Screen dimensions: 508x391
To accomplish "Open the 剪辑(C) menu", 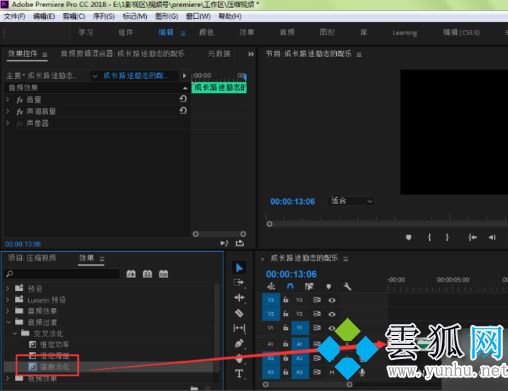I will point(74,16).
